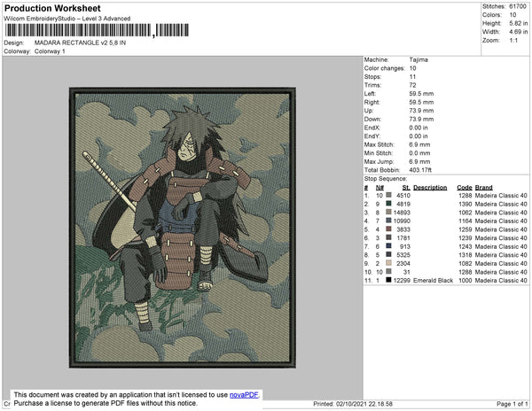Click the Stops value '11'
This screenshot has height=411, width=532.
point(412,76)
